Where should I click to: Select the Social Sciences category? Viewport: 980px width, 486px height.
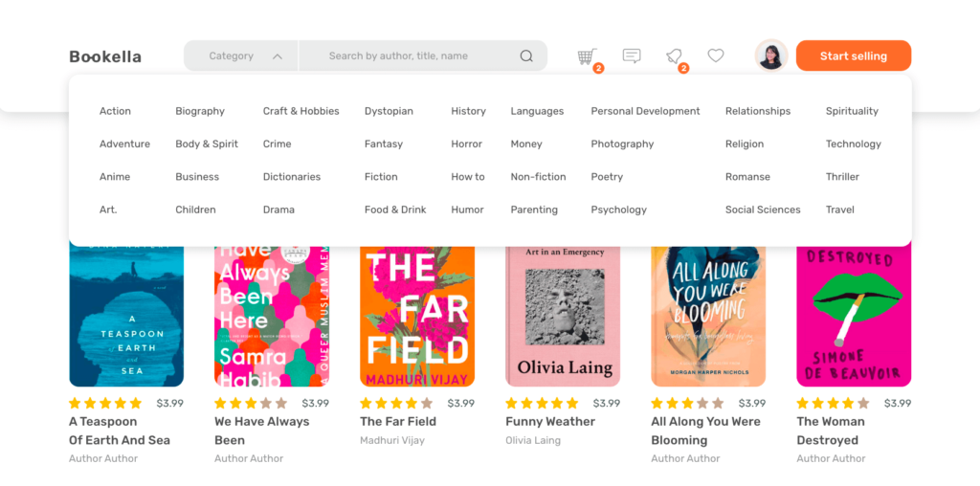tap(763, 210)
